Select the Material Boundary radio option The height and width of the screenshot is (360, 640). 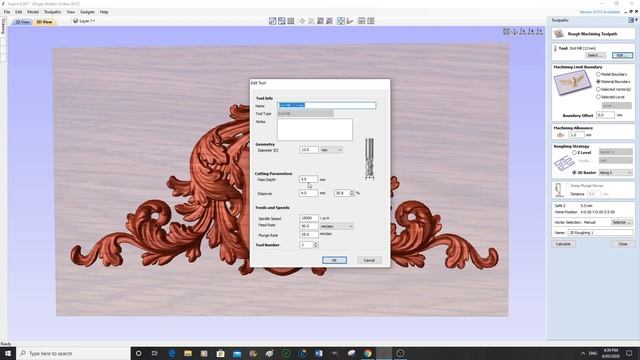click(x=598, y=82)
